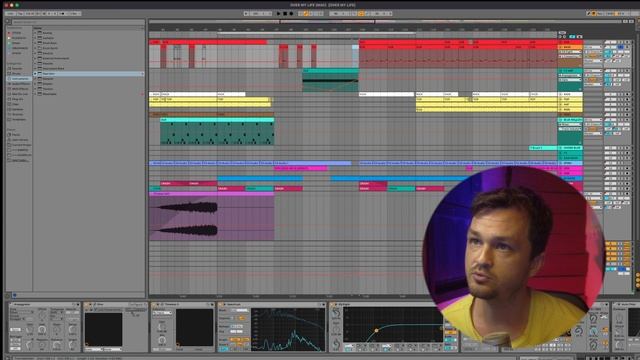Select Electric in the instrument list
This screenshot has height=360, width=640.
click(x=48, y=53)
